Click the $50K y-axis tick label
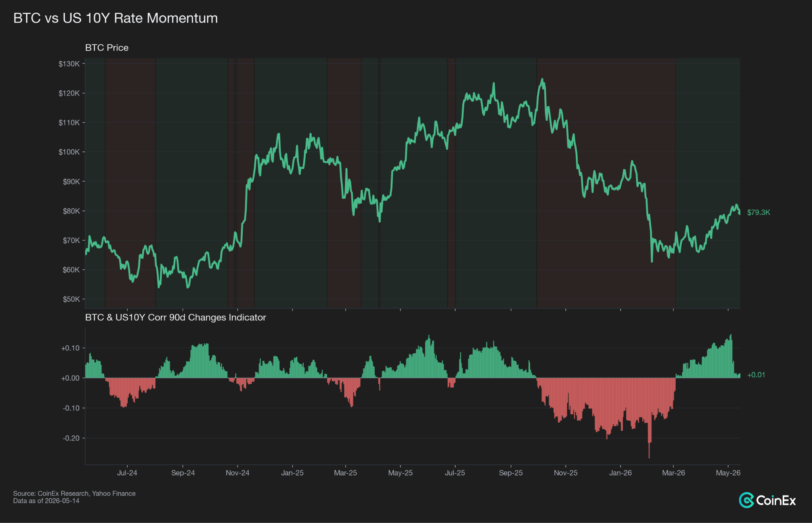 coord(71,299)
